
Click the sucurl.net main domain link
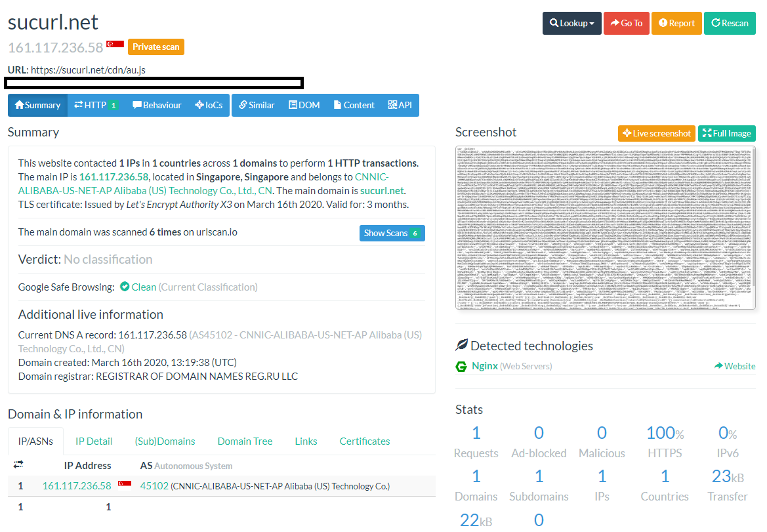click(x=382, y=191)
